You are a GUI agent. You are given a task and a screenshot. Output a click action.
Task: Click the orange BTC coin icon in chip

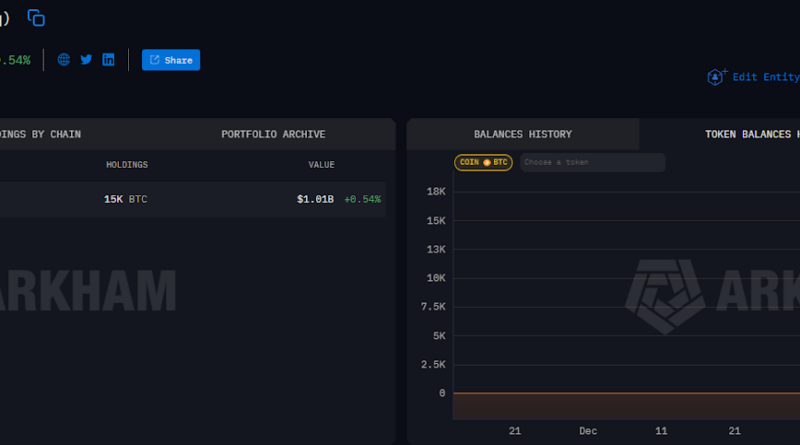tap(487, 162)
